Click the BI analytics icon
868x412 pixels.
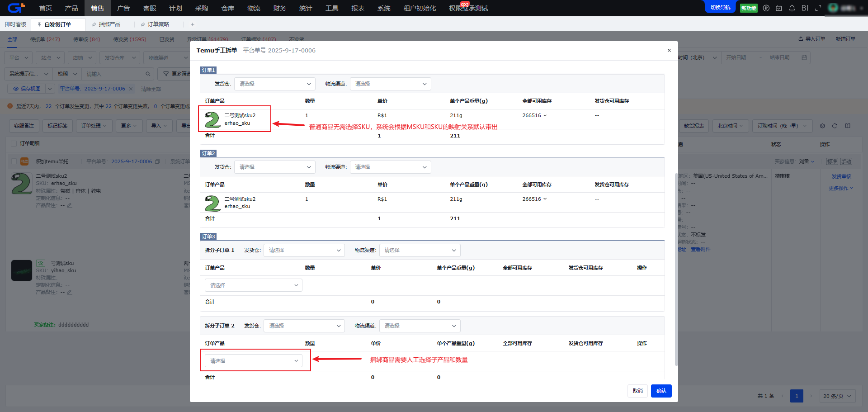tap(805, 8)
